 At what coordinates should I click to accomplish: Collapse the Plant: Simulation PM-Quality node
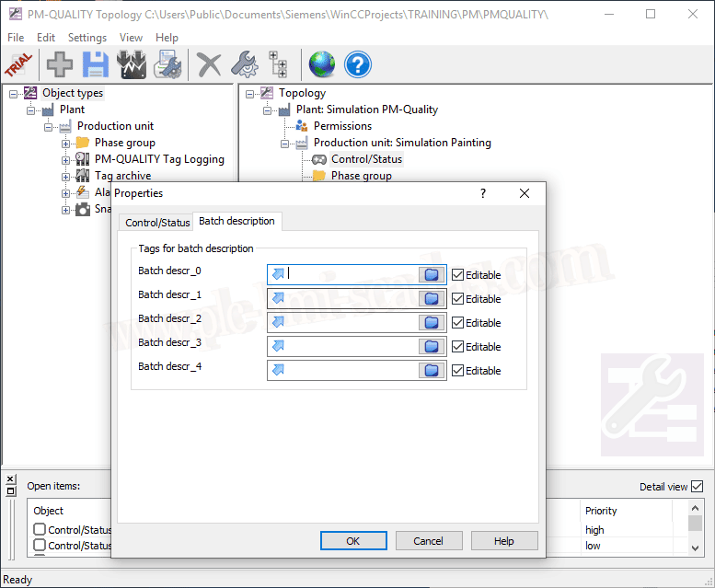[268, 110]
